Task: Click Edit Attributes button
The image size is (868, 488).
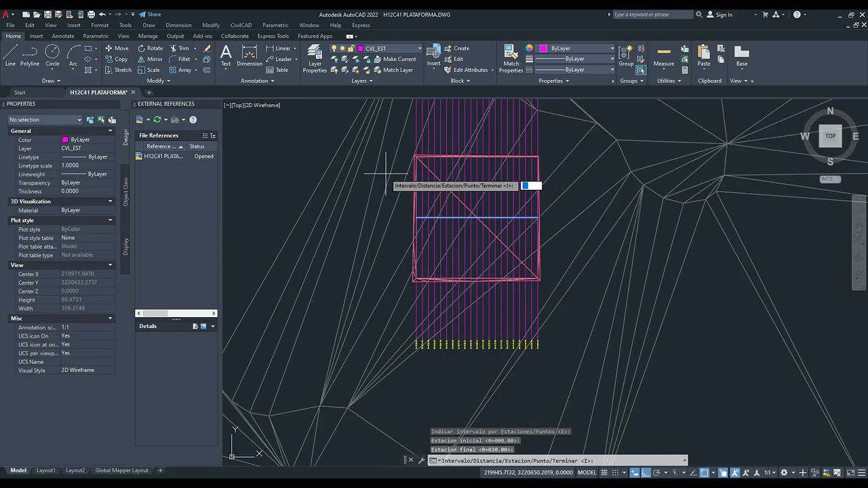Action: 466,70
